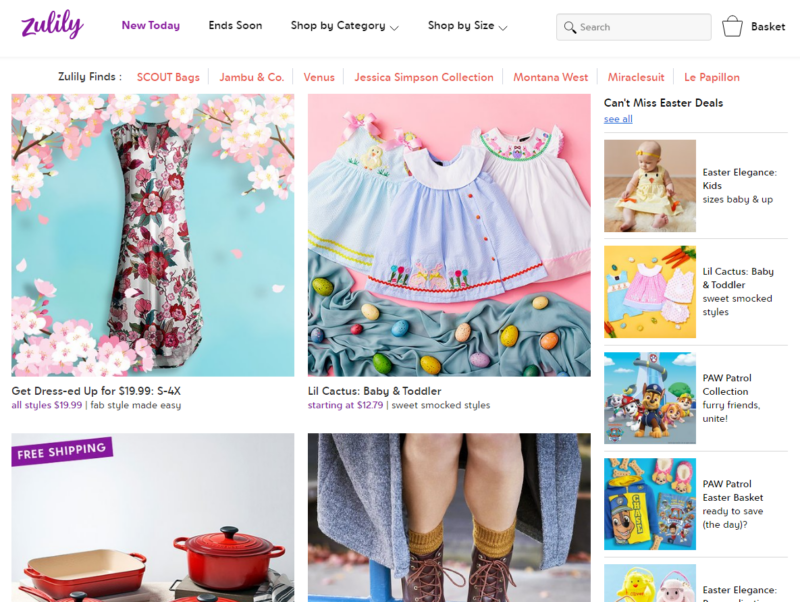Screen dimensions: 800x602
Task: Open Lil Cactus: Baby & Toddler sidebar text
Action: [x=738, y=291]
